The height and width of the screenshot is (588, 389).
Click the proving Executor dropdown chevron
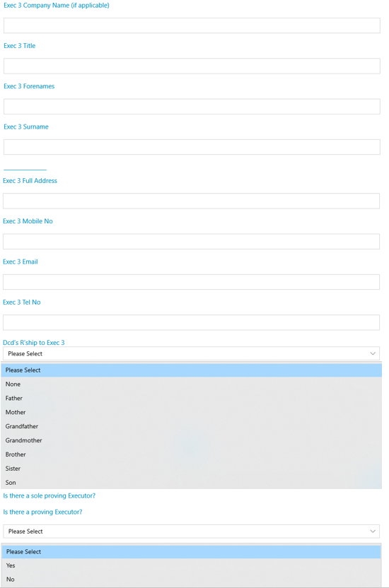pos(373,531)
